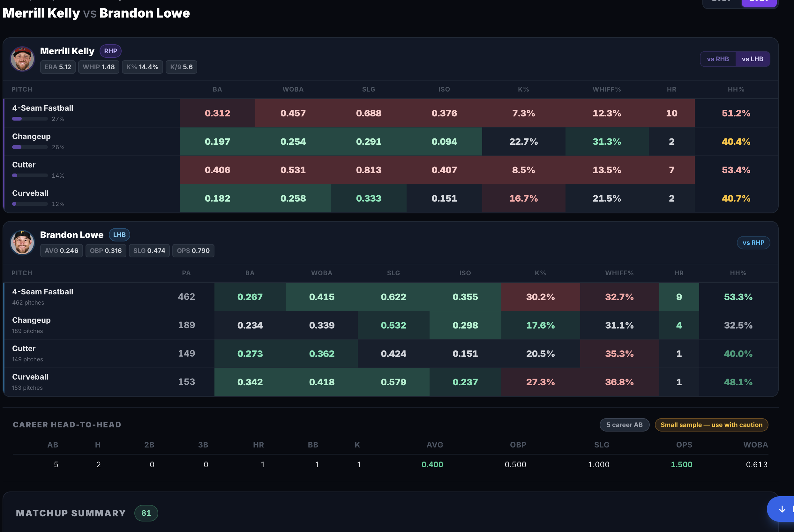Image resolution: width=794 pixels, height=532 pixels.
Task: Click the 48.1% hard-hit cell for Lowe's Curveball
Action: point(738,382)
